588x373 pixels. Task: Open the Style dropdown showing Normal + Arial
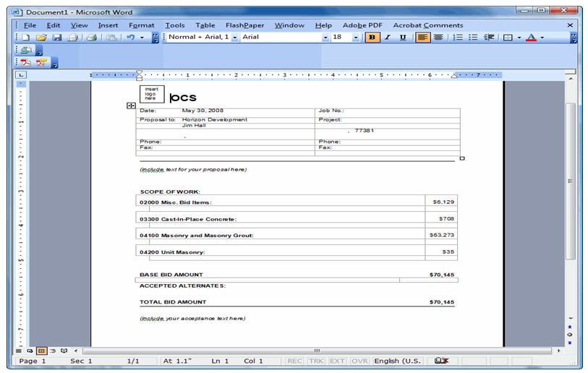point(203,37)
